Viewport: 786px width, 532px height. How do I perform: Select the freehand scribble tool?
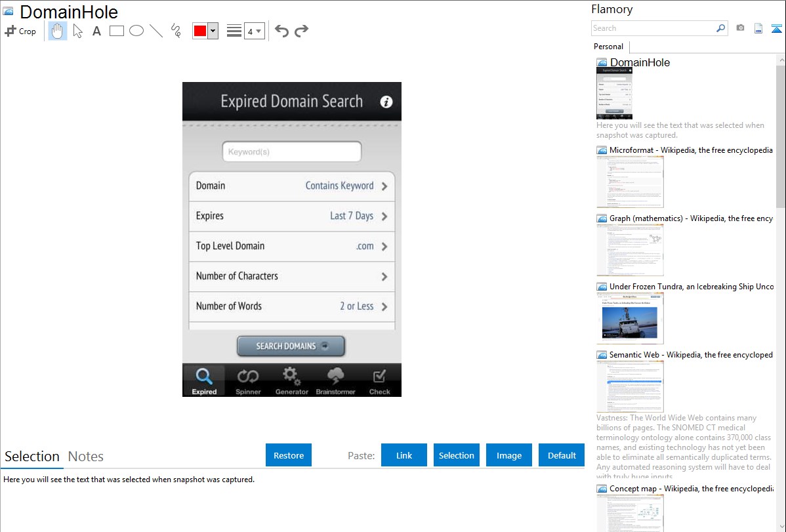click(176, 31)
